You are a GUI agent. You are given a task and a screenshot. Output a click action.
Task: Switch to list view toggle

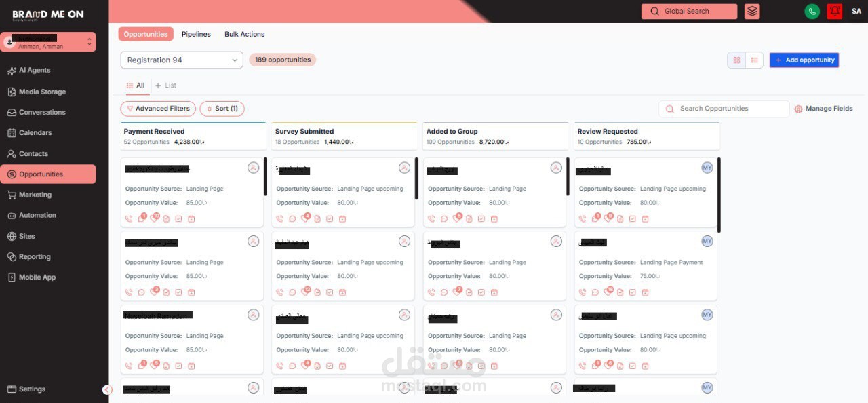755,60
